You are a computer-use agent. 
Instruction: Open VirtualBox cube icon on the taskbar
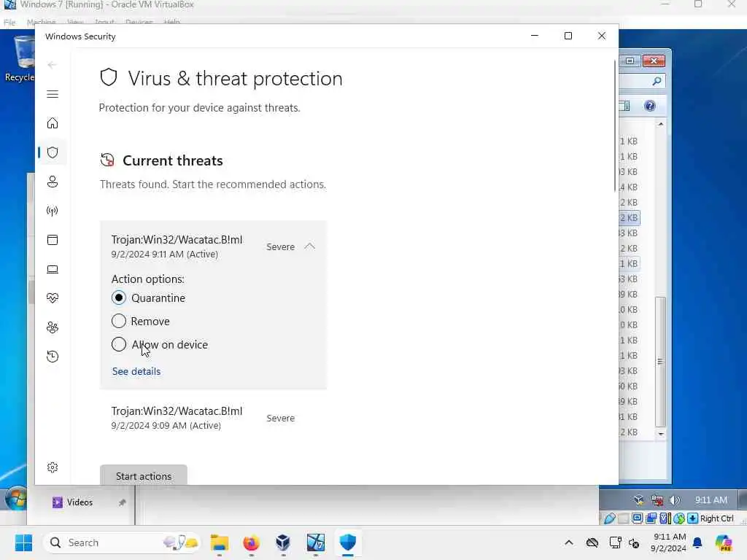pos(283,542)
